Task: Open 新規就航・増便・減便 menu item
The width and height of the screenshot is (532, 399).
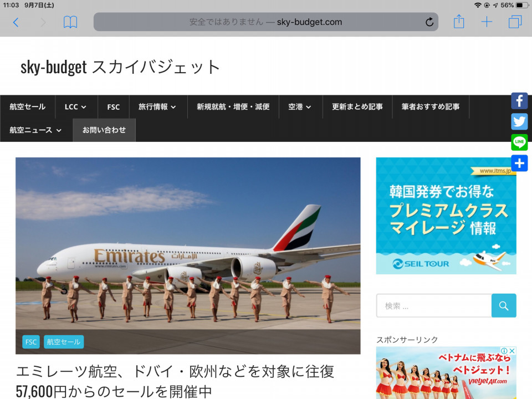Action: pos(233,107)
